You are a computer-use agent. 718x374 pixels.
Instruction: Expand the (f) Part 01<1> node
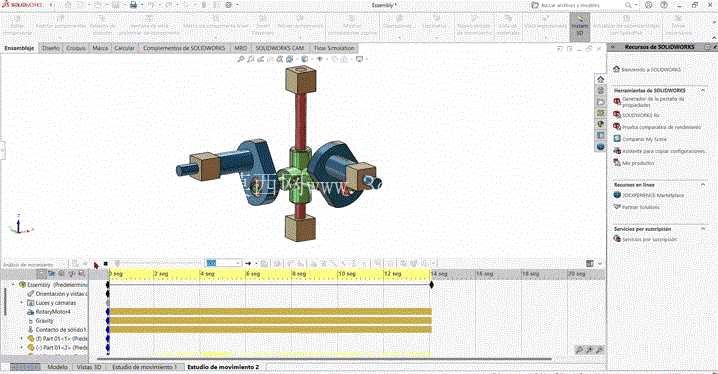[21, 339]
